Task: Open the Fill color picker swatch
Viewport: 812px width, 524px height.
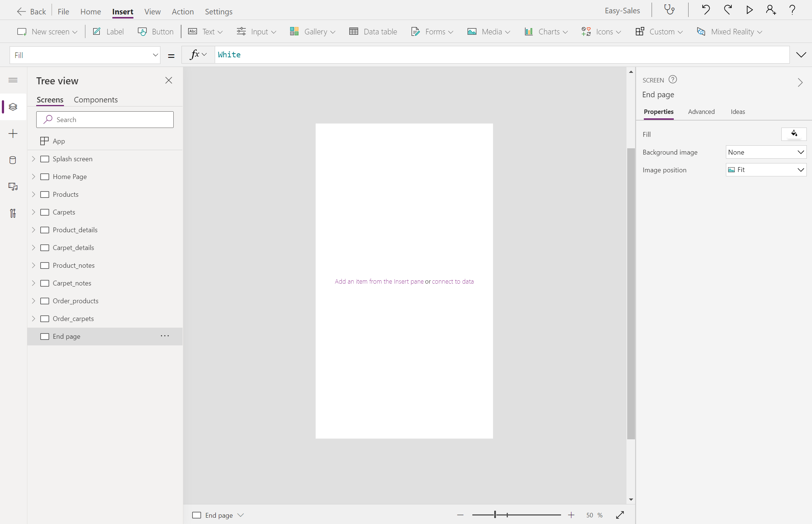Action: 794,134
